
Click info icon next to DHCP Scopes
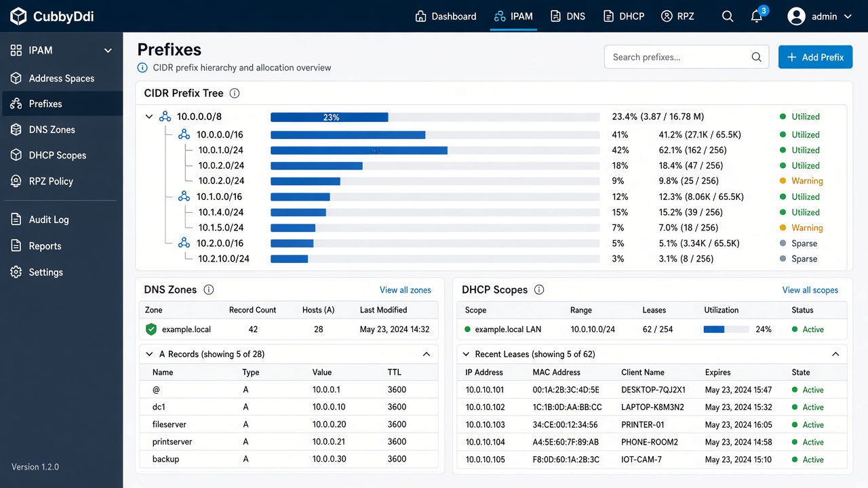click(x=539, y=290)
